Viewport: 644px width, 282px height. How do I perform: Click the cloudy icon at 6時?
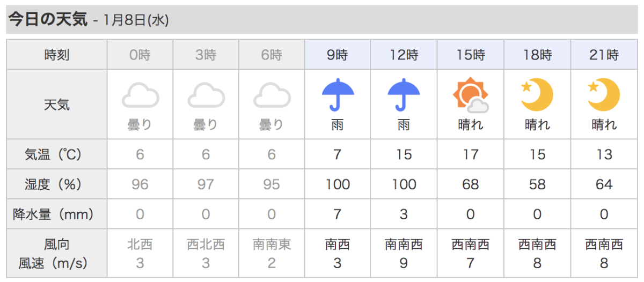coord(272,95)
